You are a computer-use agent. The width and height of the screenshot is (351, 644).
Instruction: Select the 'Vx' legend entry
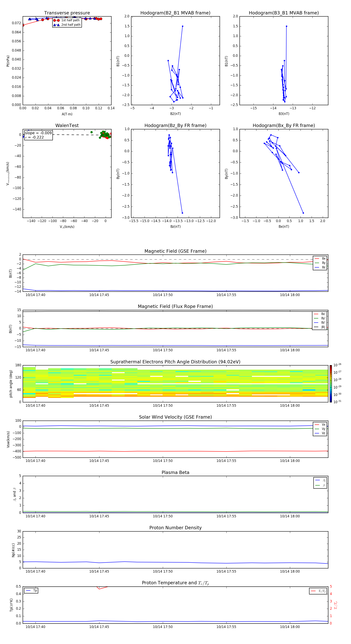(x=320, y=424)
